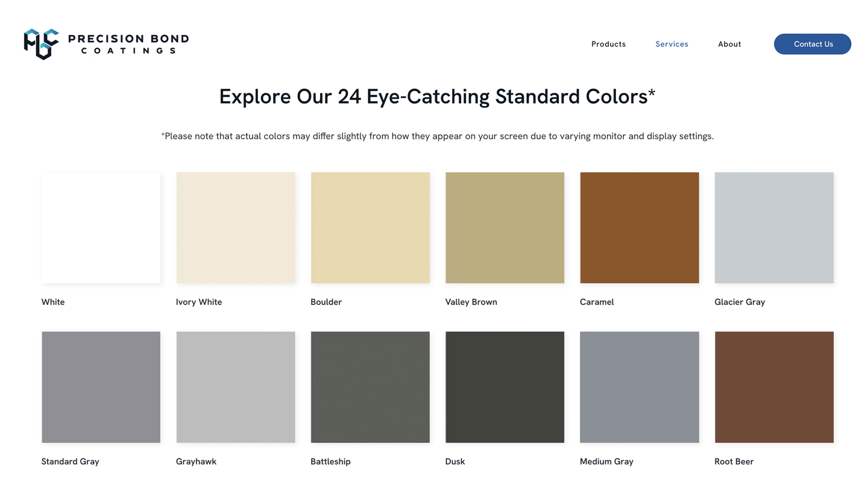The width and height of the screenshot is (868, 488).
Task: Choose the Glacier Gray swatch
Action: (774, 228)
